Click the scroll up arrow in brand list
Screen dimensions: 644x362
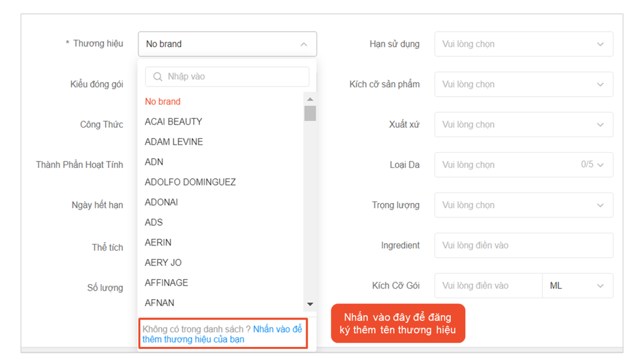[x=310, y=99]
